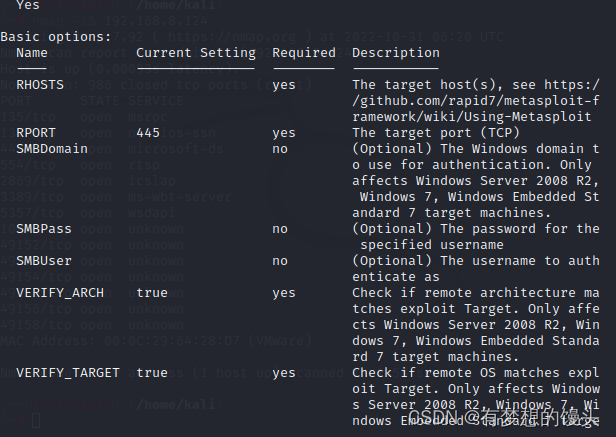The height and width of the screenshot is (437, 616).
Task: Click the Current Setting column header
Action: (x=196, y=53)
